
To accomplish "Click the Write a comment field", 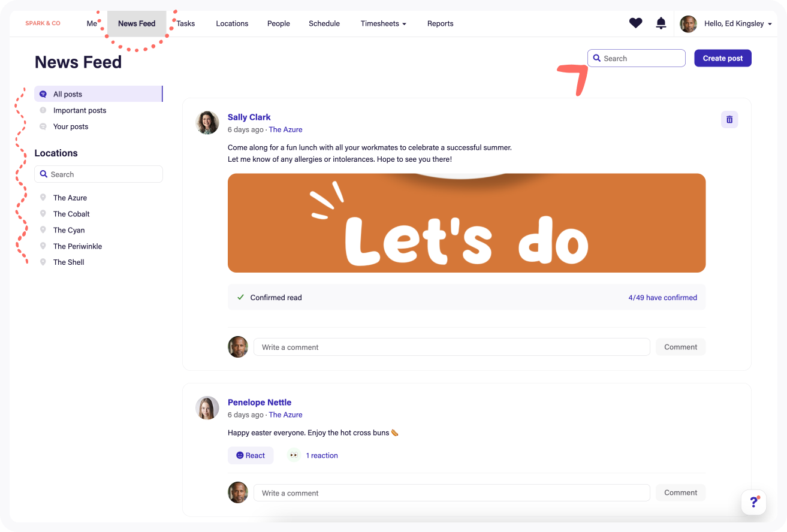I will coord(451,347).
